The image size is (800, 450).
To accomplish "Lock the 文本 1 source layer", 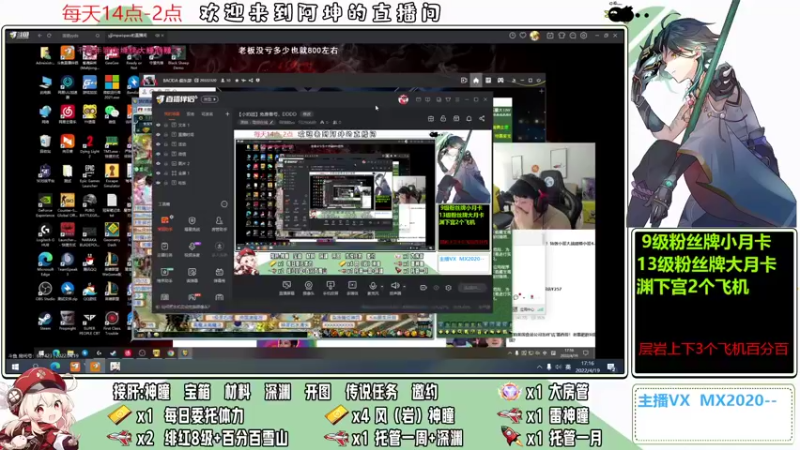I will (166, 125).
